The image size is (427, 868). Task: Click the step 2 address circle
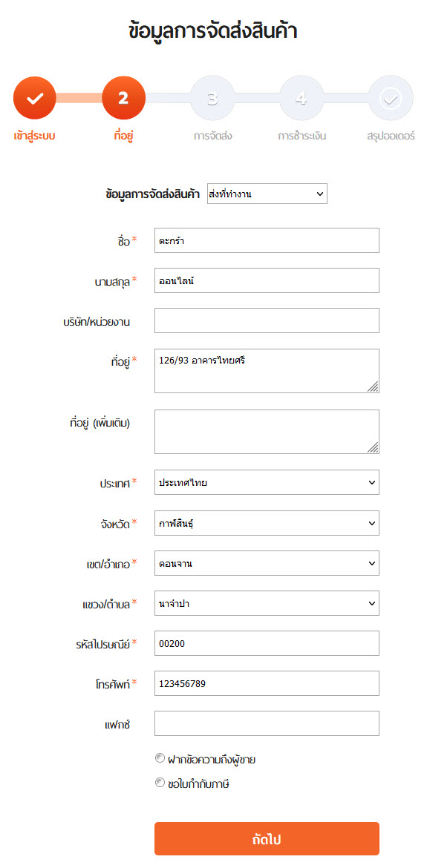123,98
